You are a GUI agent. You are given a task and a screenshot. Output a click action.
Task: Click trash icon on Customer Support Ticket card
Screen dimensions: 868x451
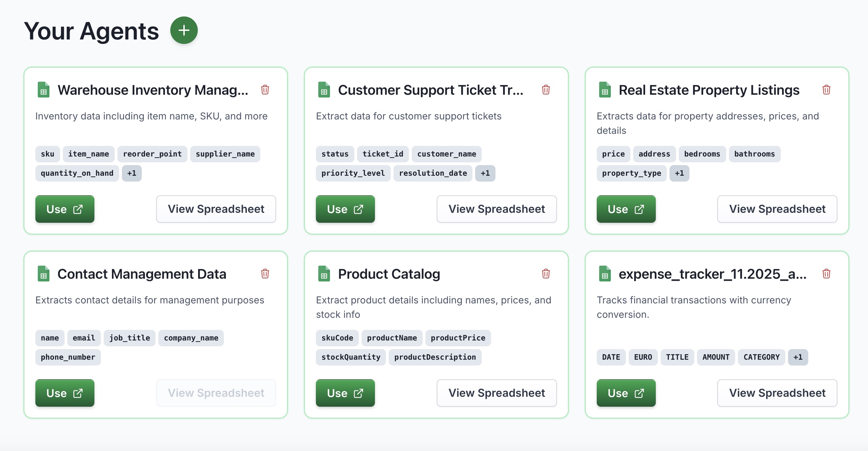(546, 90)
